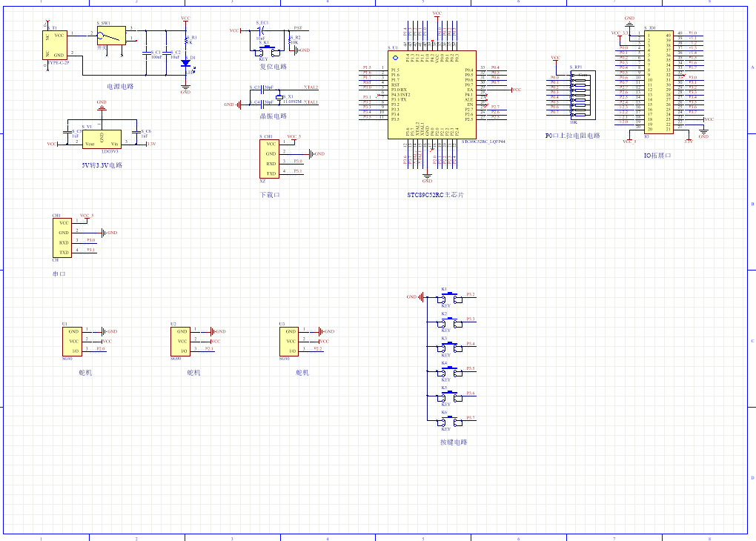This screenshot has height=541, width=756.
Task: Select the TYPE-C-2P connector S_T1
Action: click(x=56, y=44)
